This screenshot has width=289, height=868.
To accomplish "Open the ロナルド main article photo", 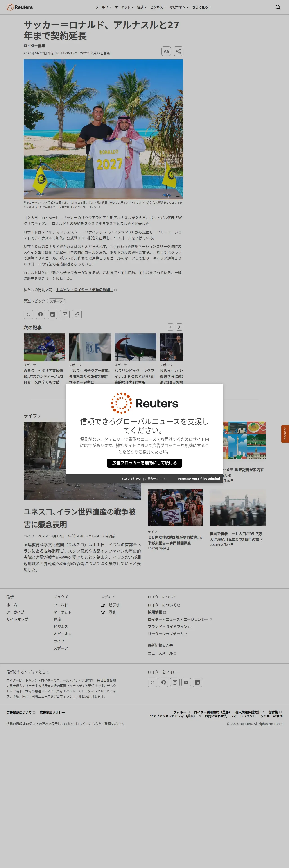I will [103, 129].
